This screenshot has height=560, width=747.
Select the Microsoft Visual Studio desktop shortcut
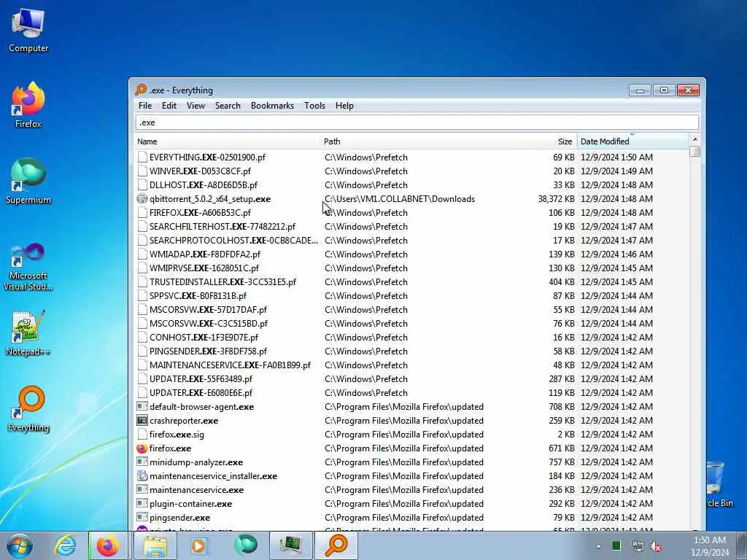(28, 267)
